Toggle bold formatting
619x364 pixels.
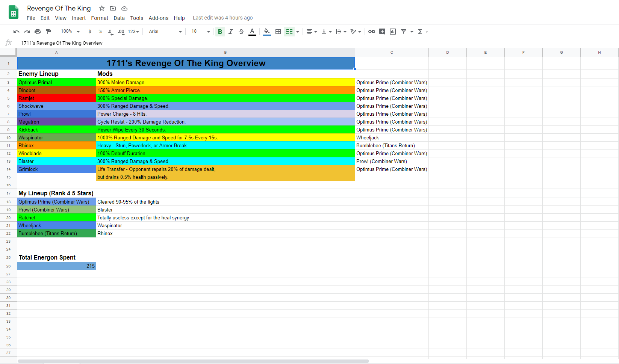(220, 32)
